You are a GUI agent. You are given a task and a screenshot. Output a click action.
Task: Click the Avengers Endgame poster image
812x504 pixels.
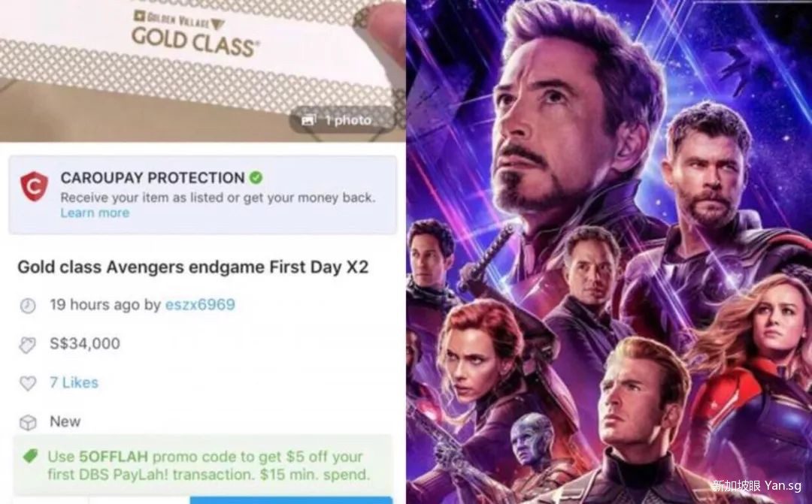click(x=609, y=252)
